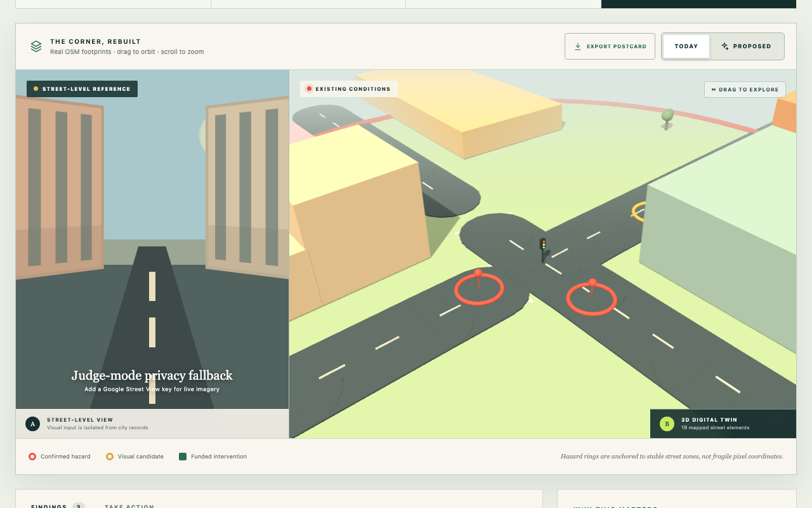Click the Drag to Explore badge
Screen dimensions: 812x508
(x=745, y=90)
